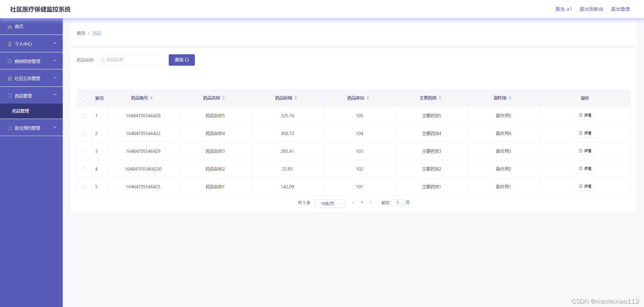644x307 pixels.
Task: Click 副作用1 cell
Action: click(504, 187)
